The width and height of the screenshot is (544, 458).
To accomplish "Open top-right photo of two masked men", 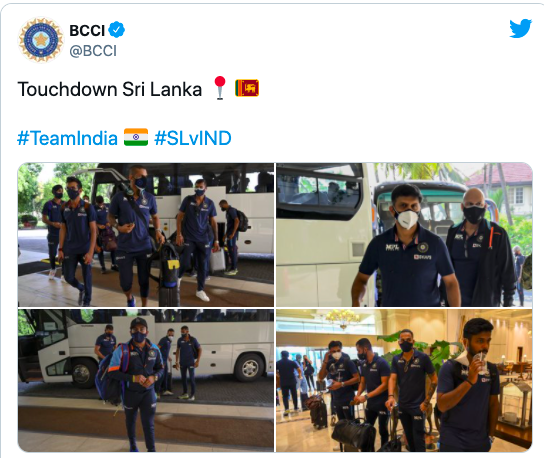I will (404, 235).
